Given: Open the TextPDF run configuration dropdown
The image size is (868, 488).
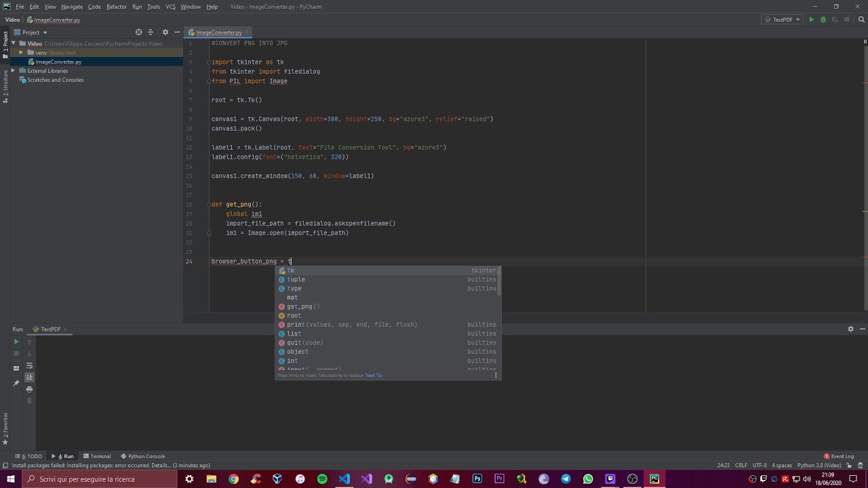Looking at the screenshot, I should (781, 20).
